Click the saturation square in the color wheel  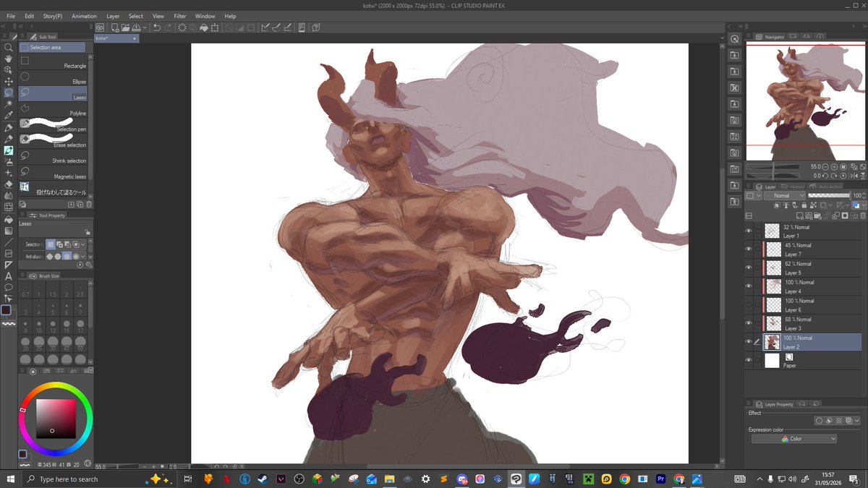(56, 418)
